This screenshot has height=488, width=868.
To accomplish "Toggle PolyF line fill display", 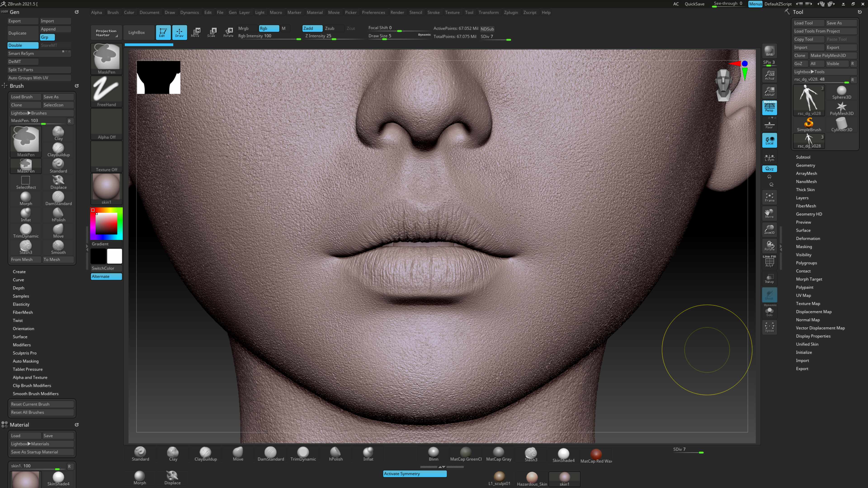I will tap(769, 261).
